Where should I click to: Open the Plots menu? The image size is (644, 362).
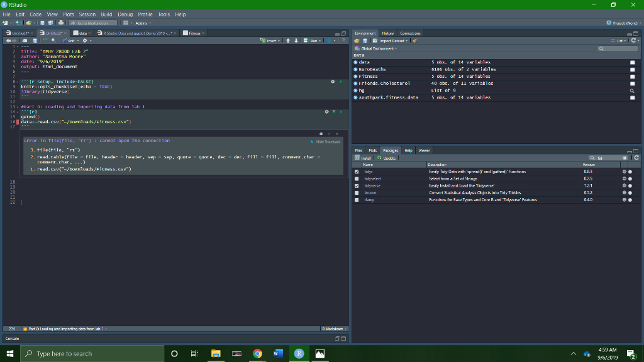68,14
